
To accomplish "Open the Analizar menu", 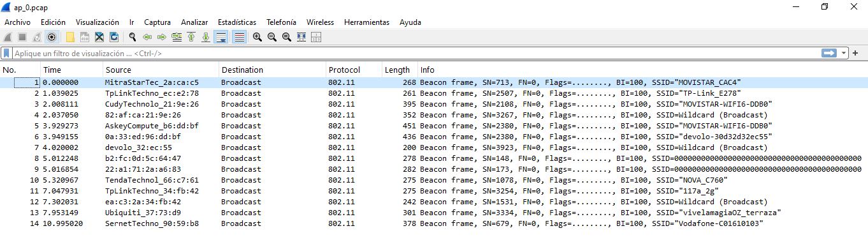I will 194,22.
